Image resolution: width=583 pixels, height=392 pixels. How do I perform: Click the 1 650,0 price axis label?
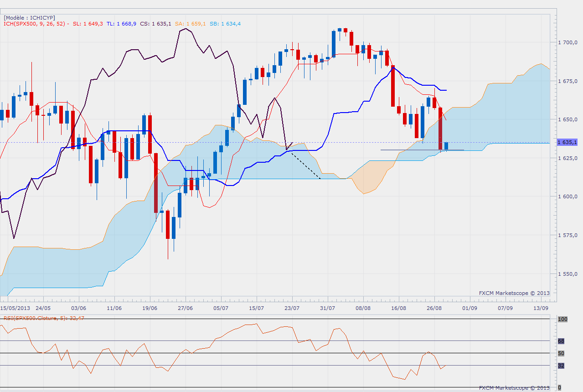[x=568, y=119]
